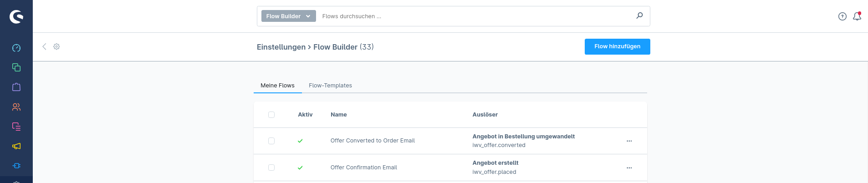Click the search magnifier icon

click(x=640, y=15)
